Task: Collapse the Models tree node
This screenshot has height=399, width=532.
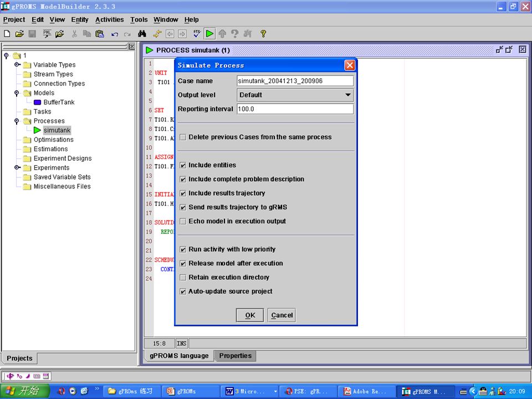Action: click(x=17, y=93)
